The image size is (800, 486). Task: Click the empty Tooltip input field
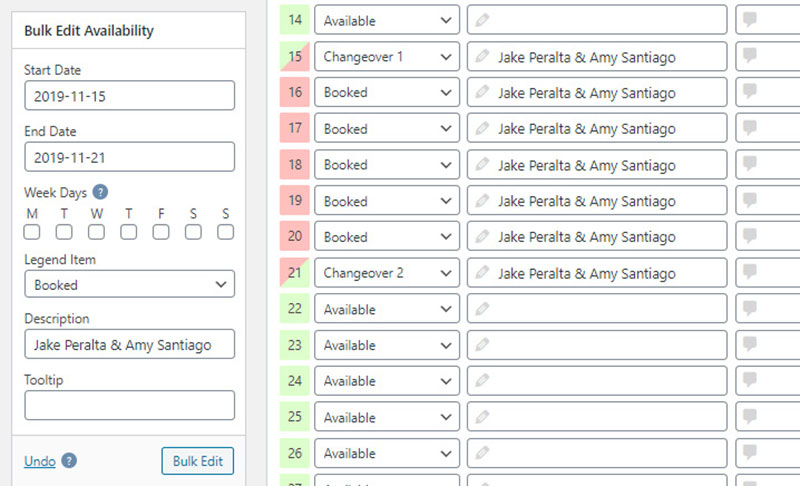click(130, 405)
